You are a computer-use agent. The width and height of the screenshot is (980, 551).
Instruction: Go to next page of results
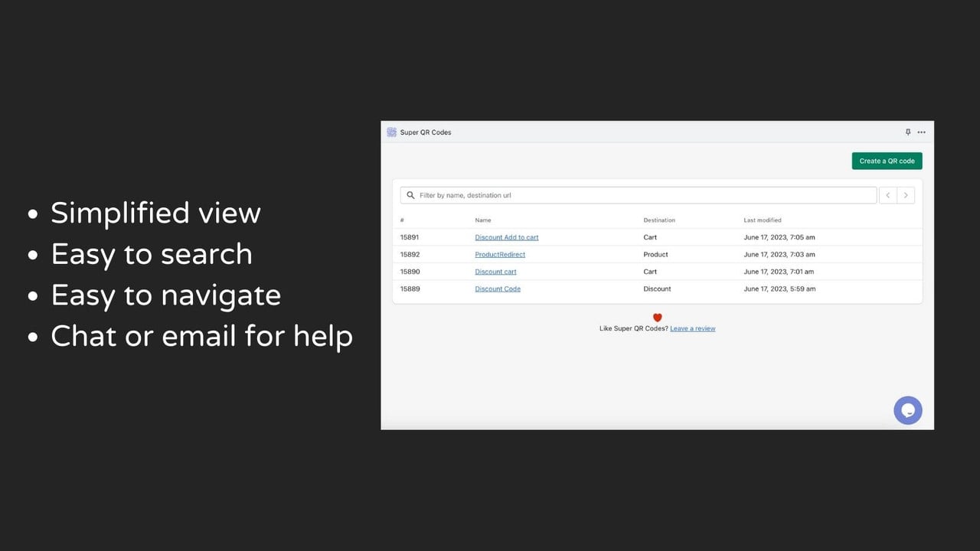[x=906, y=195]
